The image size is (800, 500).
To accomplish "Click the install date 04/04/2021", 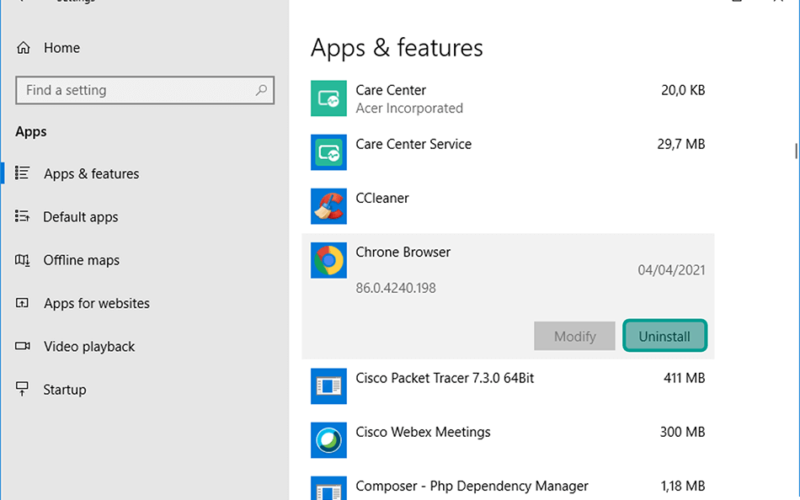I will 671,270.
